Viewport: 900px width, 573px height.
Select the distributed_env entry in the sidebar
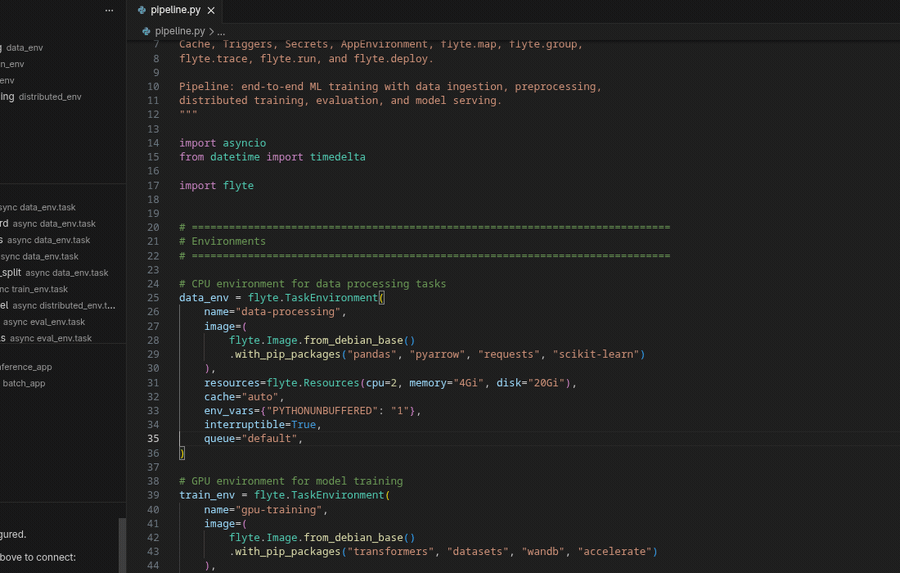pyautogui.click(x=50, y=97)
